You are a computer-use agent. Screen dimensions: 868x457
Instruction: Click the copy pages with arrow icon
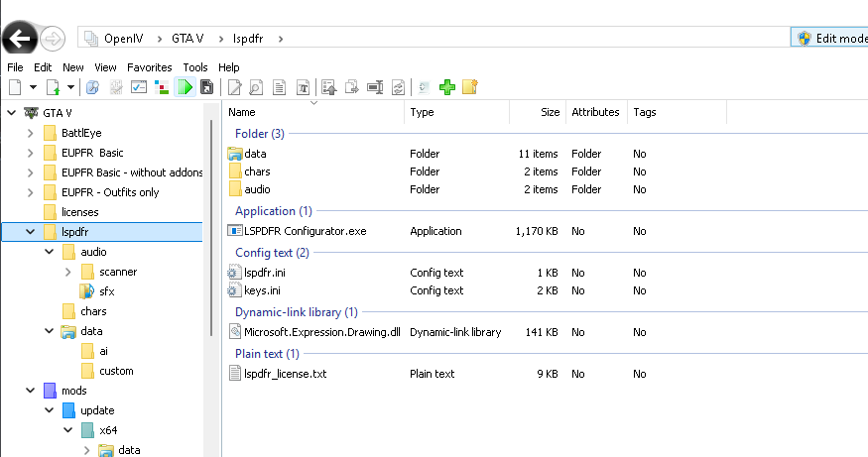pos(351,87)
